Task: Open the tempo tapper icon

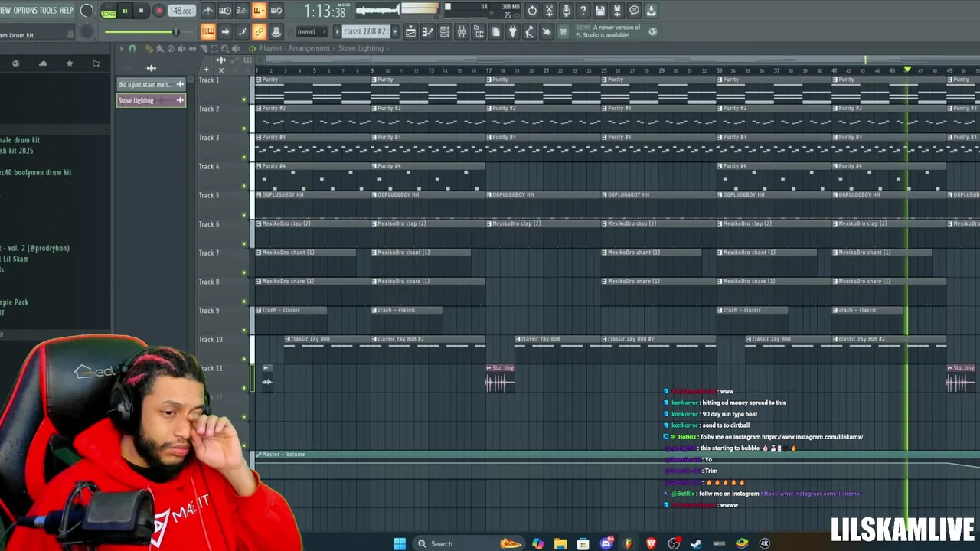Action: (529, 31)
